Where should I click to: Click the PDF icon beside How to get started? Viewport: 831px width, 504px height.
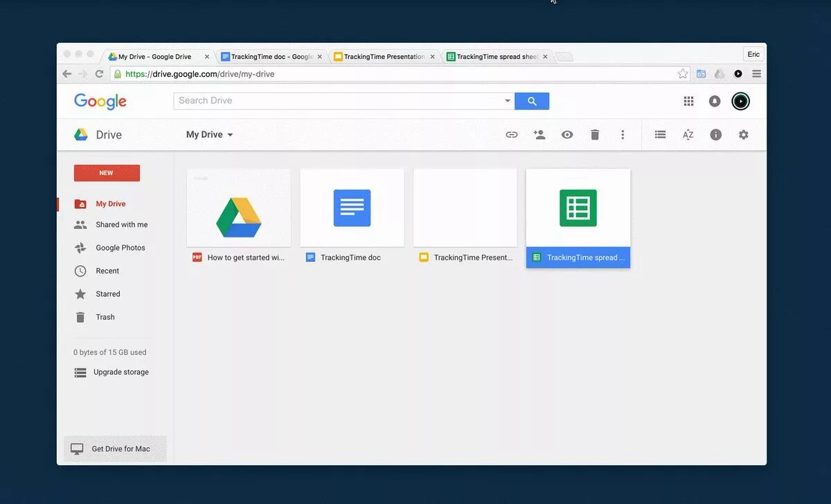(197, 258)
